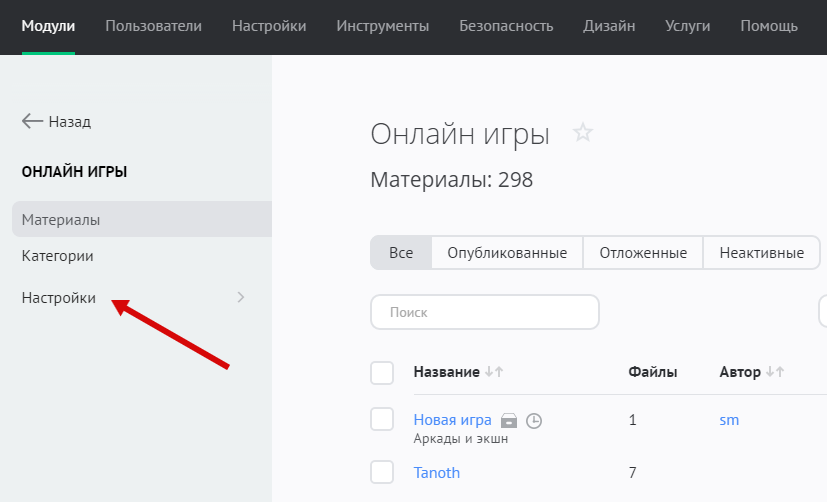Open the author link sm
The image size is (827, 502).
pyautogui.click(x=729, y=420)
